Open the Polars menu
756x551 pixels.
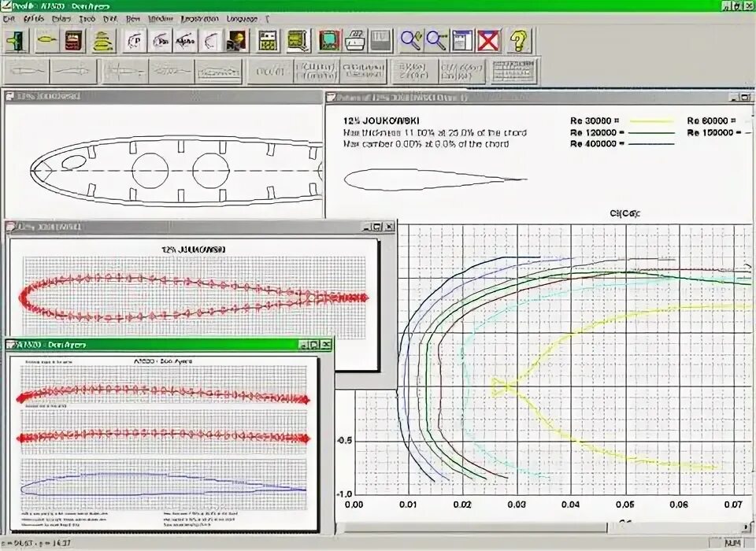tap(61, 19)
